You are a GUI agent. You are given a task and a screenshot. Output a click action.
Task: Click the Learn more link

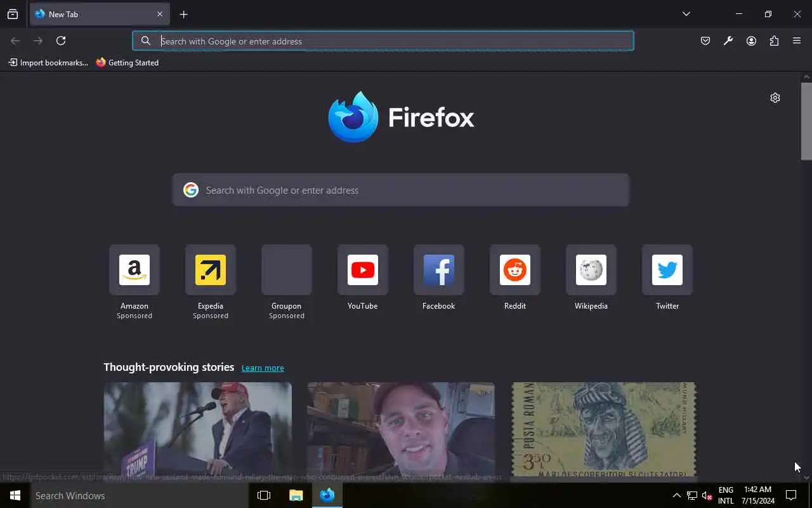coord(263,368)
